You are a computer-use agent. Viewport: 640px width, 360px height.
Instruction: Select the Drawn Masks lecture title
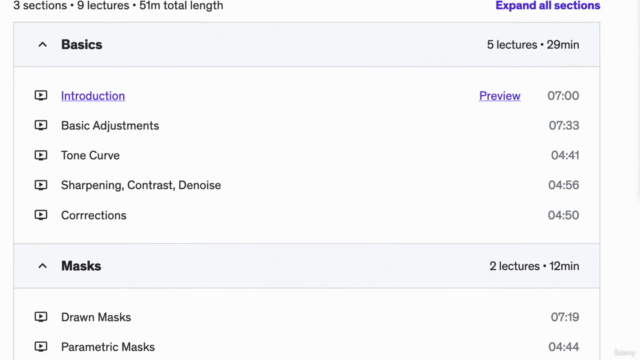click(x=96, y=317)
